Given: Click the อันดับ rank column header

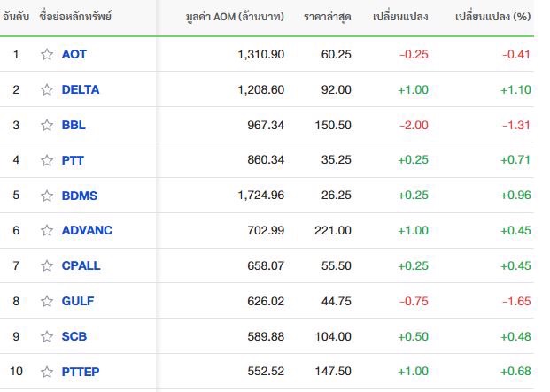Looking at the screenshot, I should pos(16,16).
